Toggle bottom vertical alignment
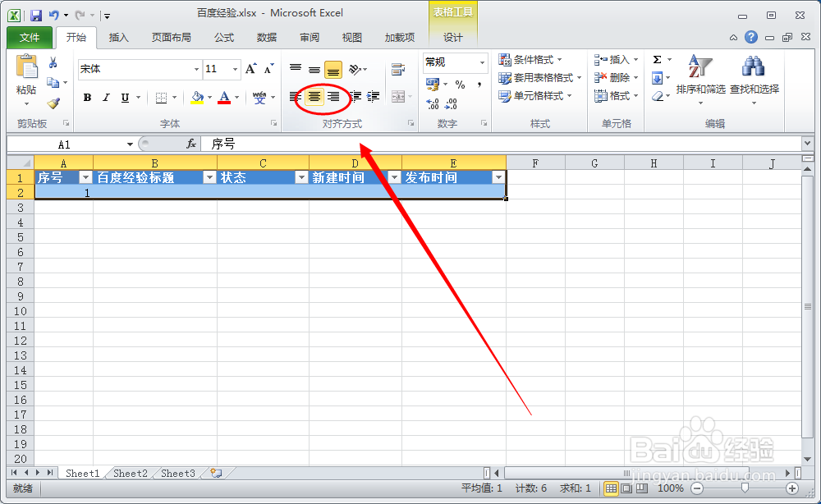Viewport: 821px width, 504px height. click(x=333, y=70)
